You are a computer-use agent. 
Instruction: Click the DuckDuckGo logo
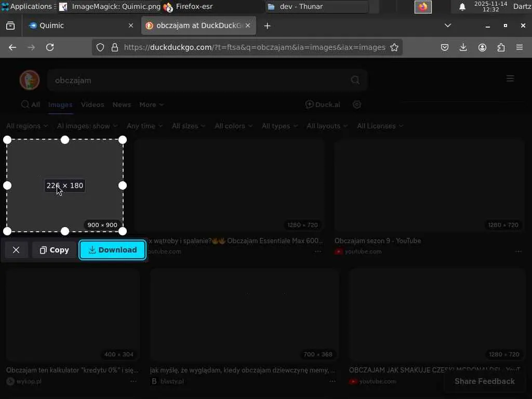point(30,80)
